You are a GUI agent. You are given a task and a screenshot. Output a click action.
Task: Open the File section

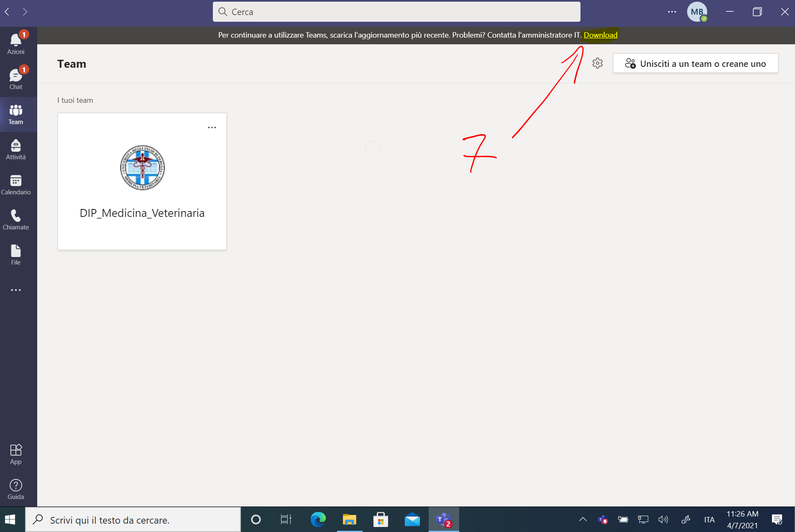point(16,255)
